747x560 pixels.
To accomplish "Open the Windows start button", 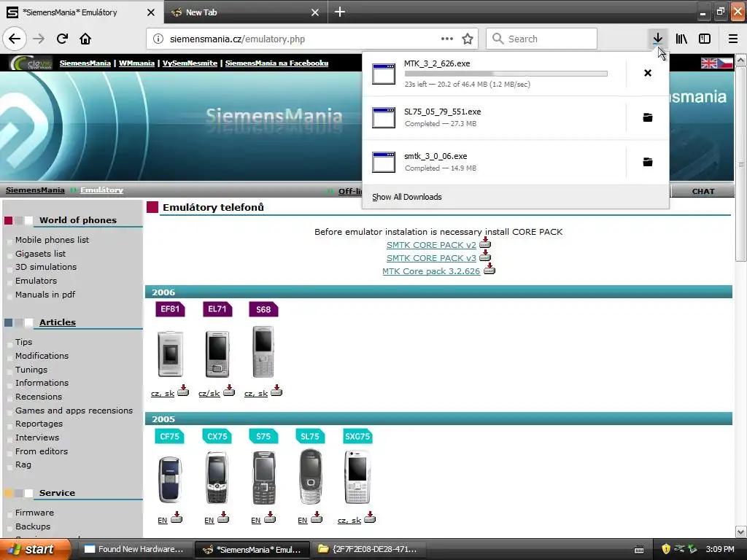I will coord(35,549).
